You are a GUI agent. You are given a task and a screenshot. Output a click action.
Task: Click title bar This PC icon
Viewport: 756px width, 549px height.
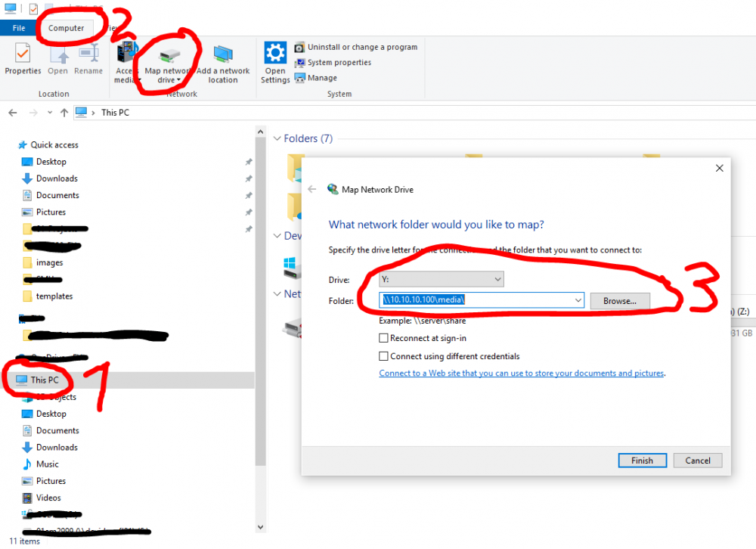coord(10,8)
